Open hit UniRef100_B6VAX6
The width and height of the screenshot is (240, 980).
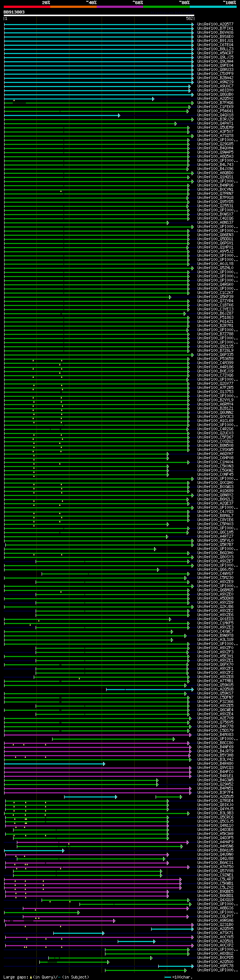click(215, 32)
